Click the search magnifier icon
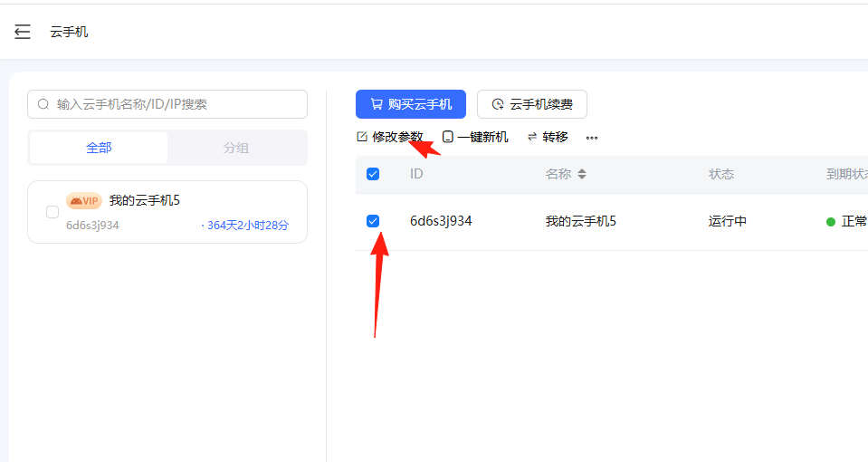The image size is (868, 462). (x=43, y=104)
